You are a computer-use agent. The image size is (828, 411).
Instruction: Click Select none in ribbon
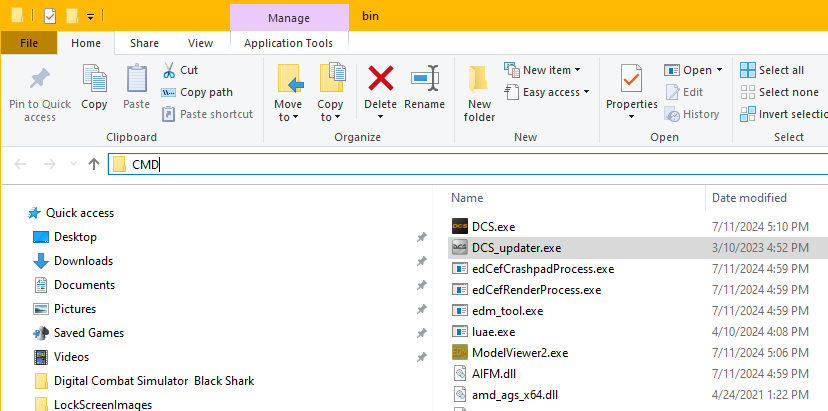pos(779,92)
